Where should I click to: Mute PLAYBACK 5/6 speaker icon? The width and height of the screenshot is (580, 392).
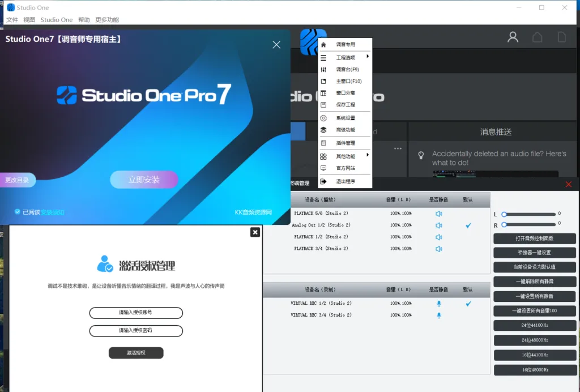point(438,214)
